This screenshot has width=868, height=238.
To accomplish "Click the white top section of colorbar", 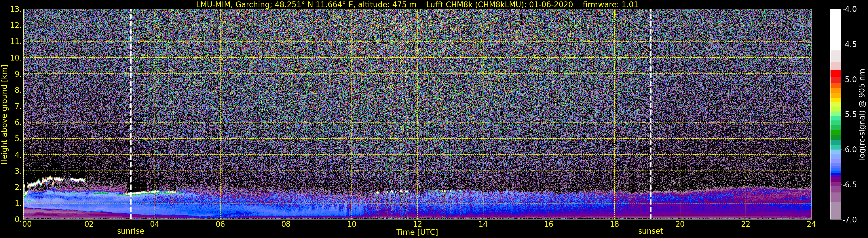I will pos(835,30).
